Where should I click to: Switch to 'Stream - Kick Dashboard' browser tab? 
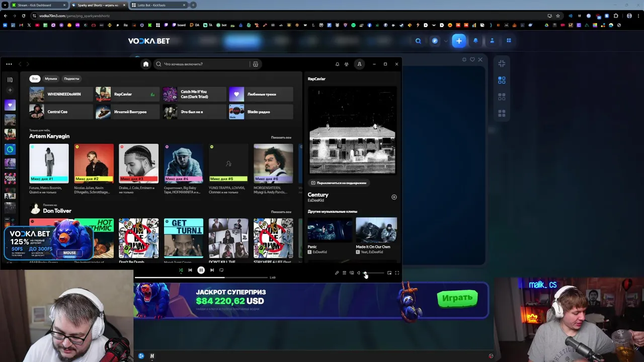[39, 5]
